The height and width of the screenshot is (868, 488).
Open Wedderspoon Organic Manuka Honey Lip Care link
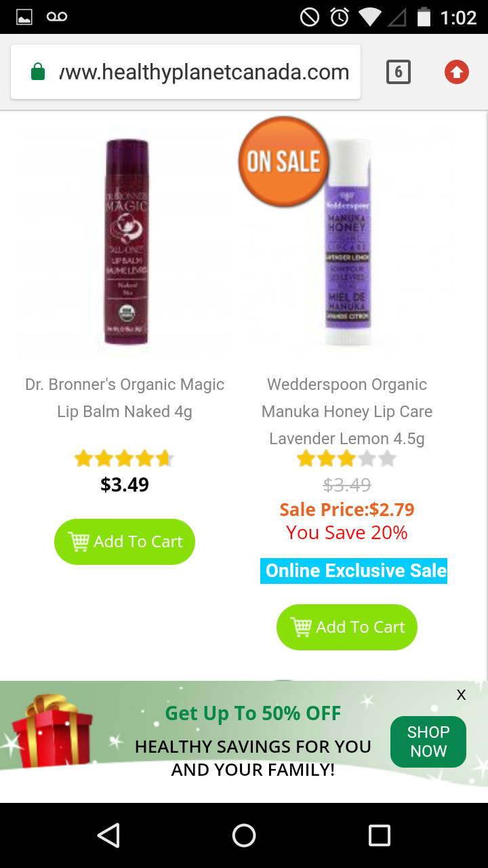click(347, 412)
